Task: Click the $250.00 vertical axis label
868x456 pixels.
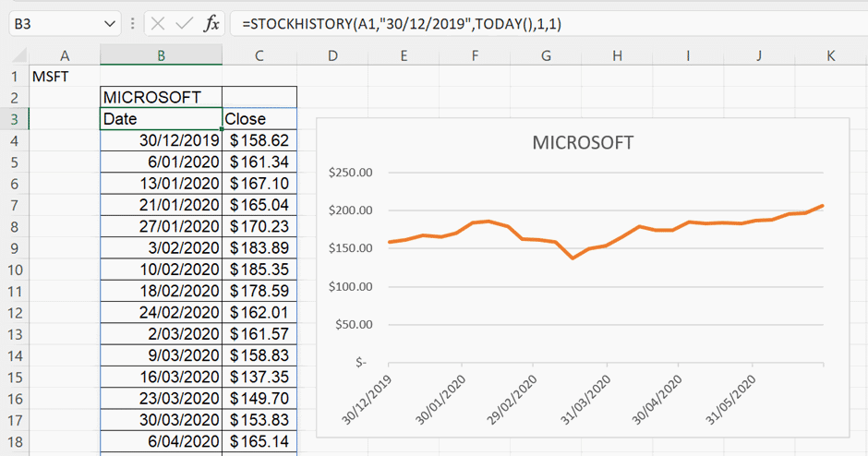Action: click(x=350, y=173)
